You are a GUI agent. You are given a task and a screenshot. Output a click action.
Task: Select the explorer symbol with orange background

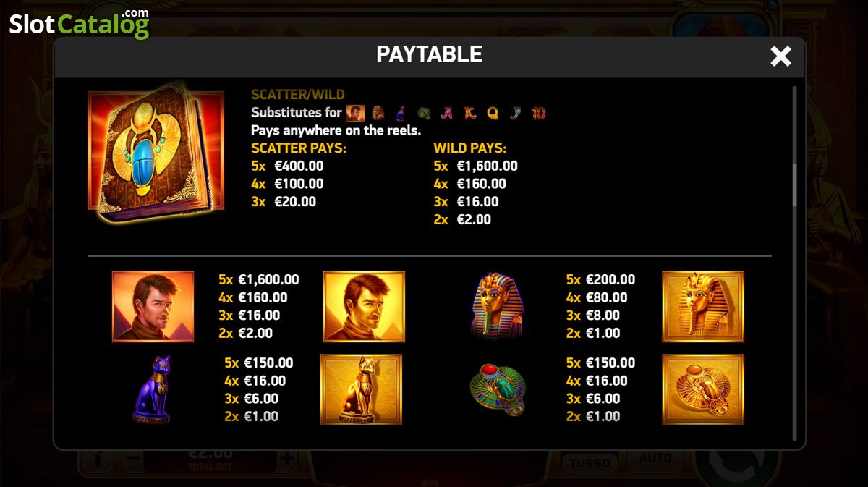(153, 306)
